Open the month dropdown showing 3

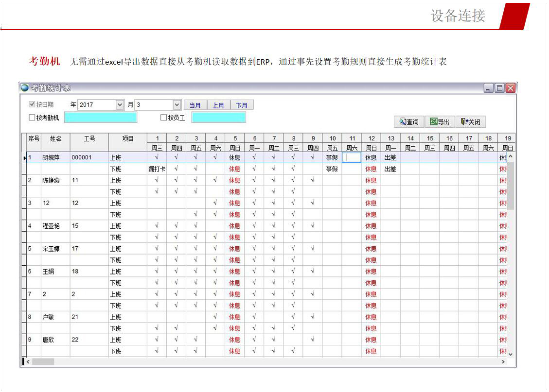177,105
